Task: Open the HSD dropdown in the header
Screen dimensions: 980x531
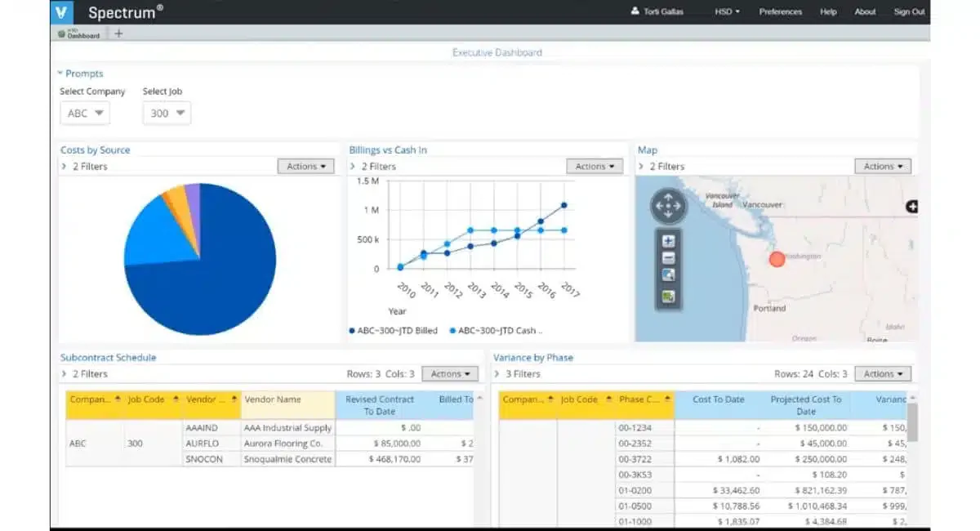Action: 727,11
